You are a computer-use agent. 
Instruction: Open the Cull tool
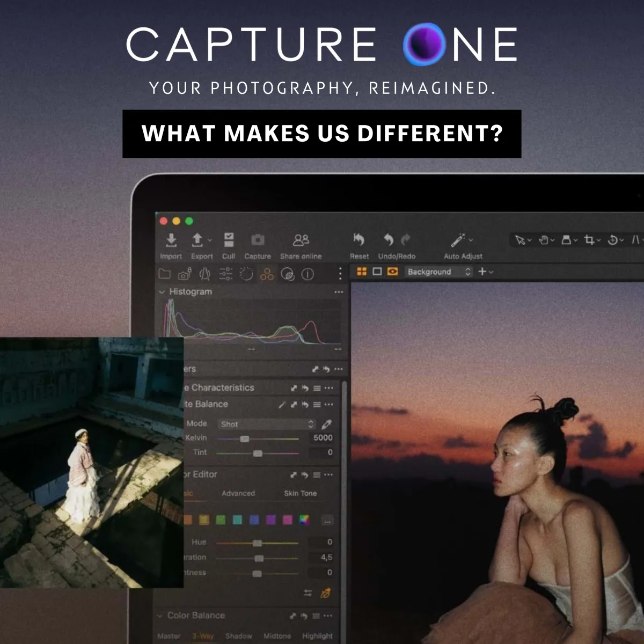[229, 239]
